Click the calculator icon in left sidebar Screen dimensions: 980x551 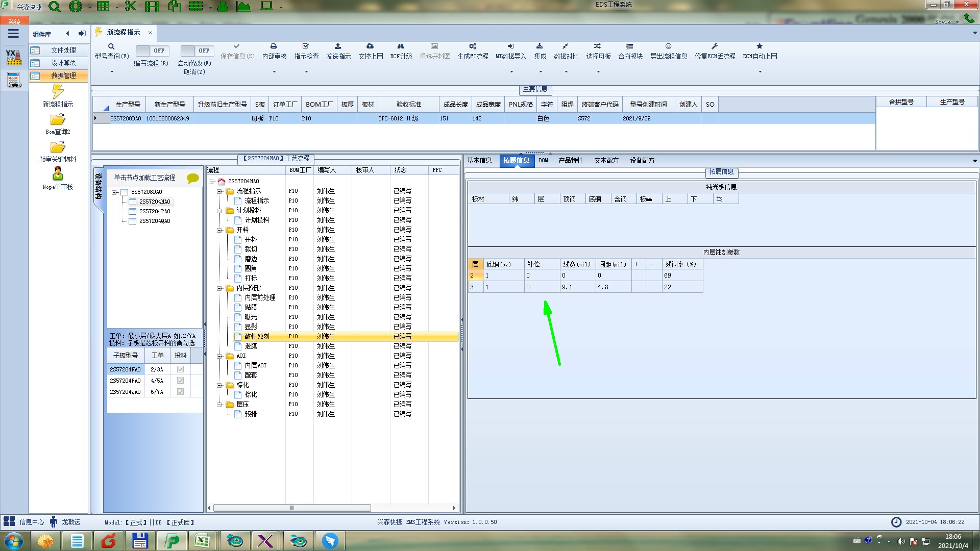[x=14, y=80]
